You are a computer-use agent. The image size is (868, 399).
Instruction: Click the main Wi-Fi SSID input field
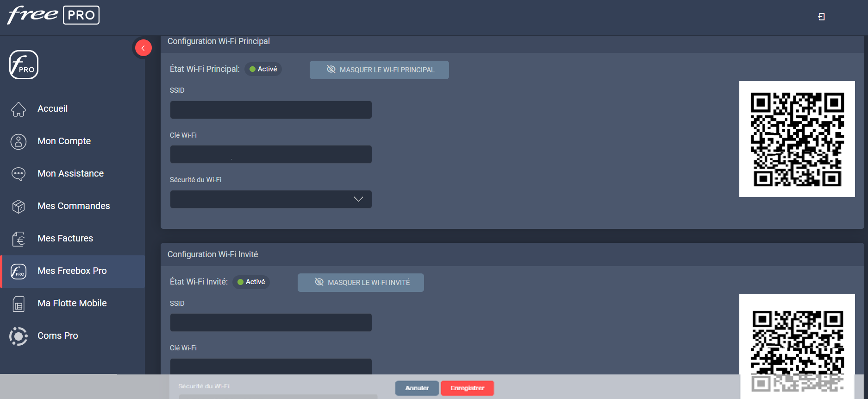271,110
